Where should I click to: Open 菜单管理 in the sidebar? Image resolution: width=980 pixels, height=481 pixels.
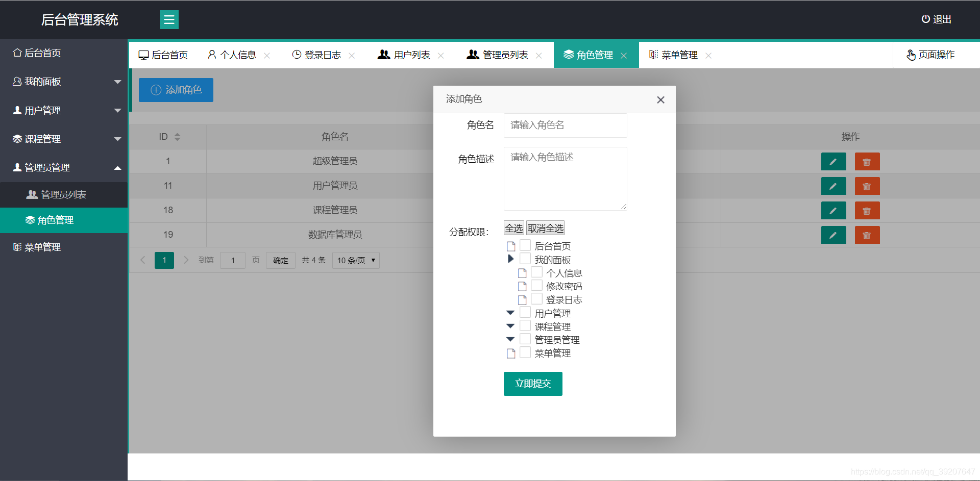coord(64,247)
